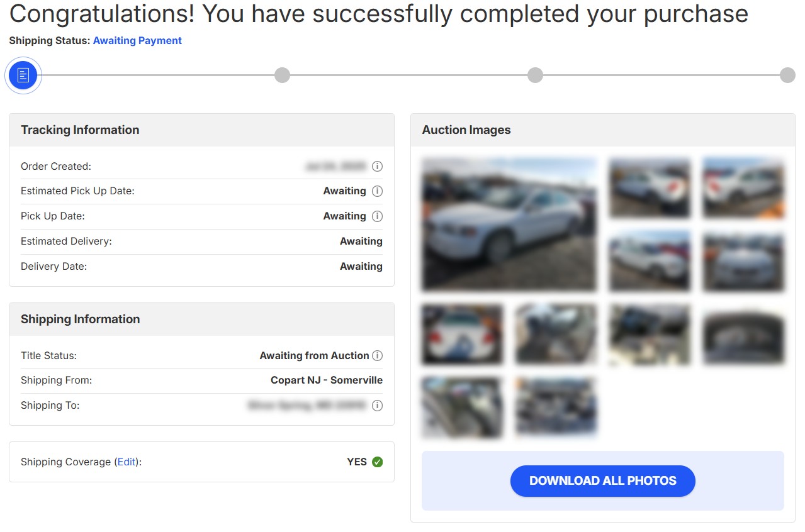This screenshot has height=532, width=805.
Task: Click the document icon on progress tracker
Action: click(x=23, y=75)
